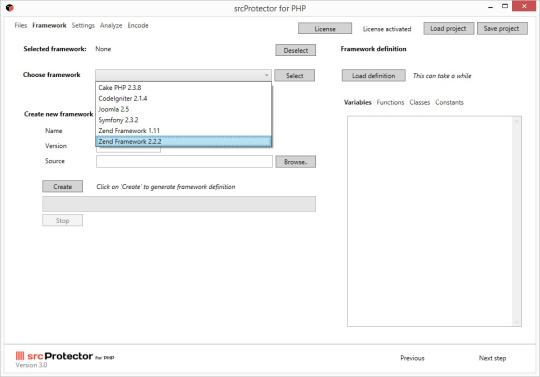Click the framework definition list area
540x377 pixels.
tap(430, 221)
